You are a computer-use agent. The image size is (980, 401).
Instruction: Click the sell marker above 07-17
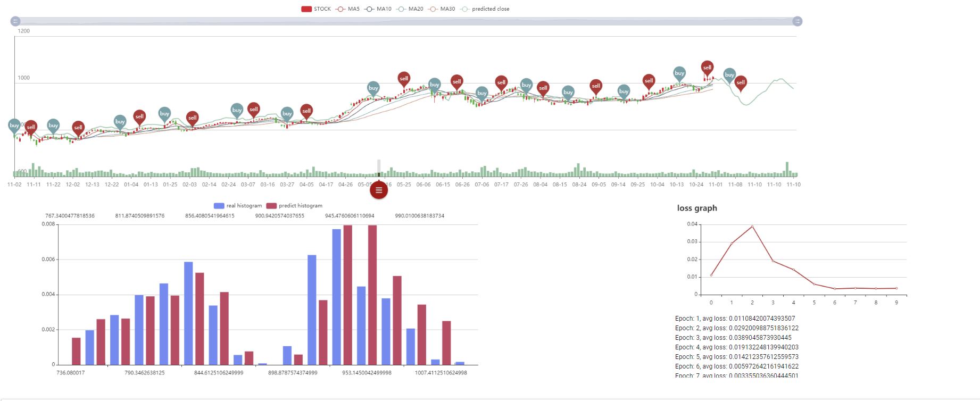point(501,82)
